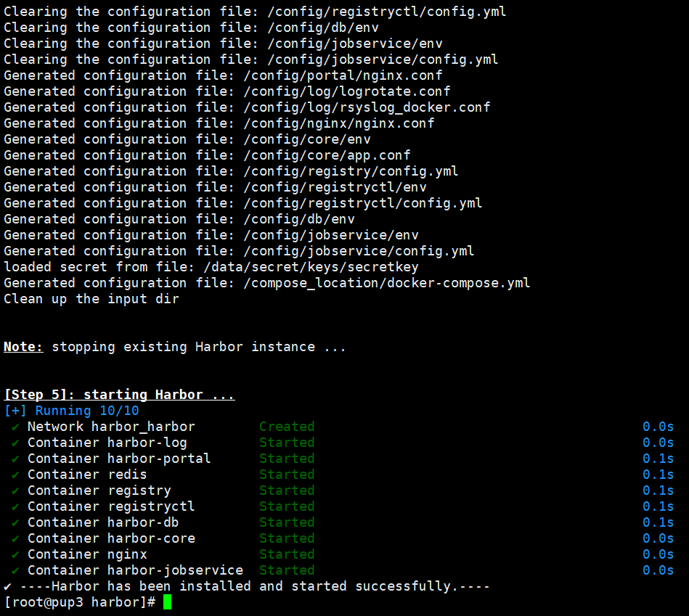Click the '[Step 5]: starting Harbor ...' heading

click(120, 394)
